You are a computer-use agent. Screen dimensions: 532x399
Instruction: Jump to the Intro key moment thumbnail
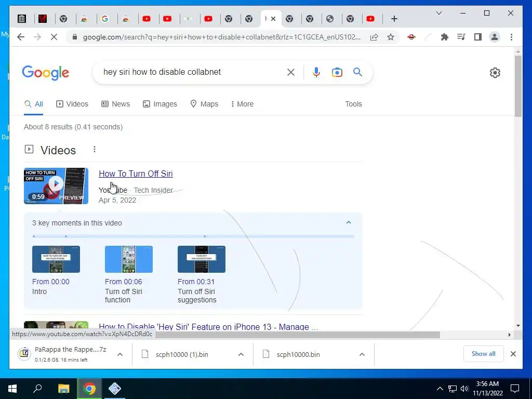[56, 259]
